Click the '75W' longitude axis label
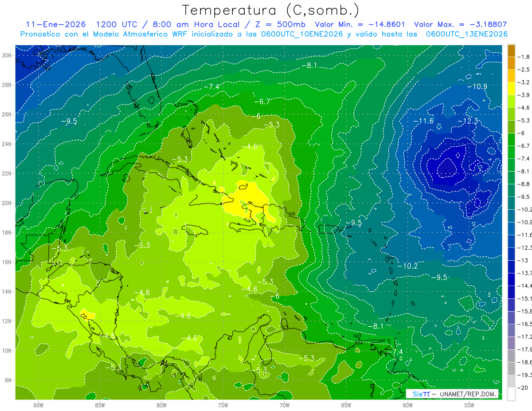Viewport: 532px width, 411px height. click(223, 405)
